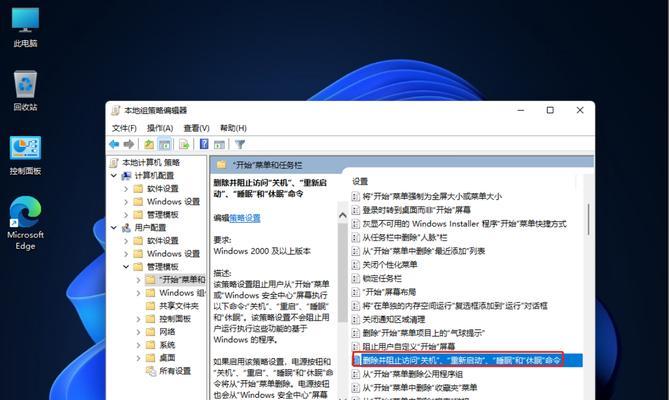Expand the 系统 tree folder arrow
This screenshot has width=669, height=400.
[x=138, y=345]
